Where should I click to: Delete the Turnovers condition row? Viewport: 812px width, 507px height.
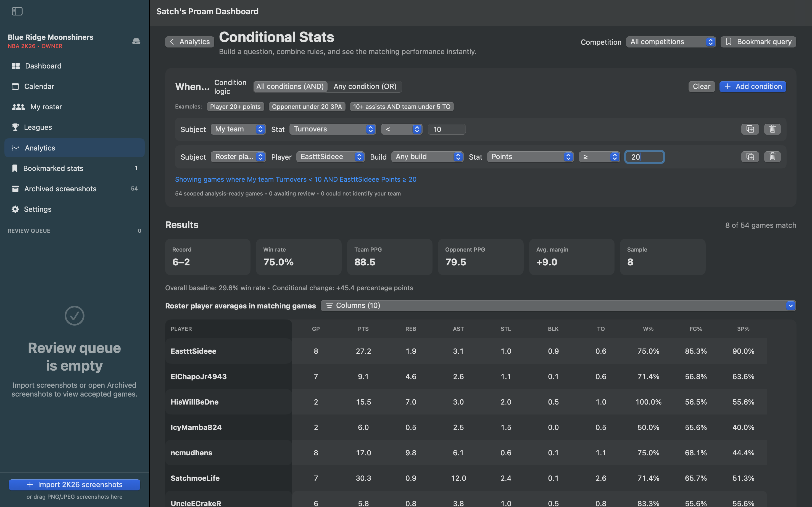click(773, 129)
